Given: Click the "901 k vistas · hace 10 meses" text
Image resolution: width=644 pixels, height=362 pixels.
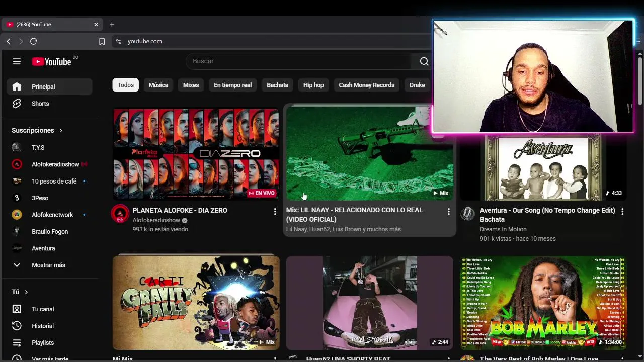Looking at the screenshot, I should (x=518, y=239).
